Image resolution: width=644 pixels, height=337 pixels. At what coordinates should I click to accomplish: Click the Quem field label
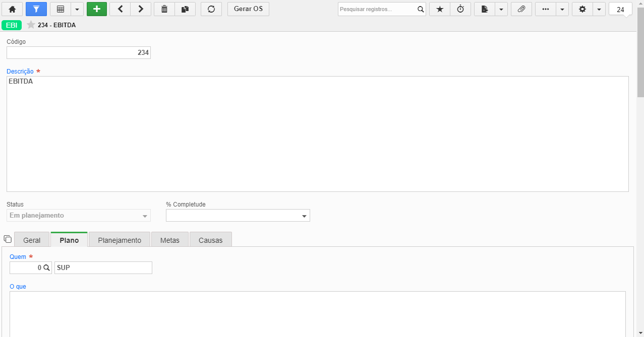(18, 257)
